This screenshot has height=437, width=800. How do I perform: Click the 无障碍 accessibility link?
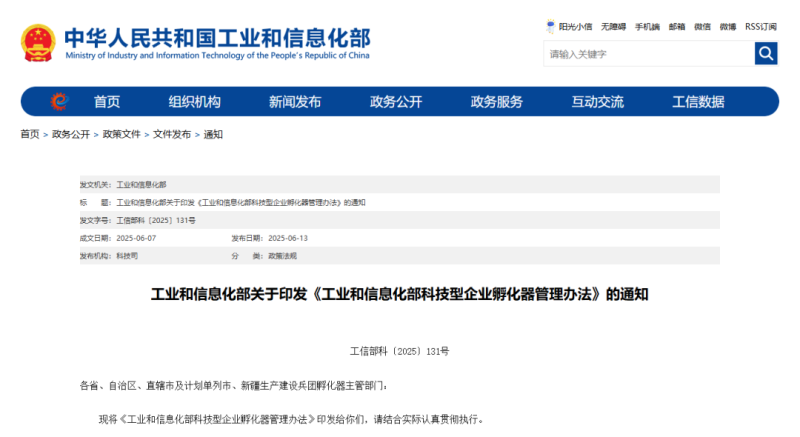pyautogui.click(x=614, y=26)
